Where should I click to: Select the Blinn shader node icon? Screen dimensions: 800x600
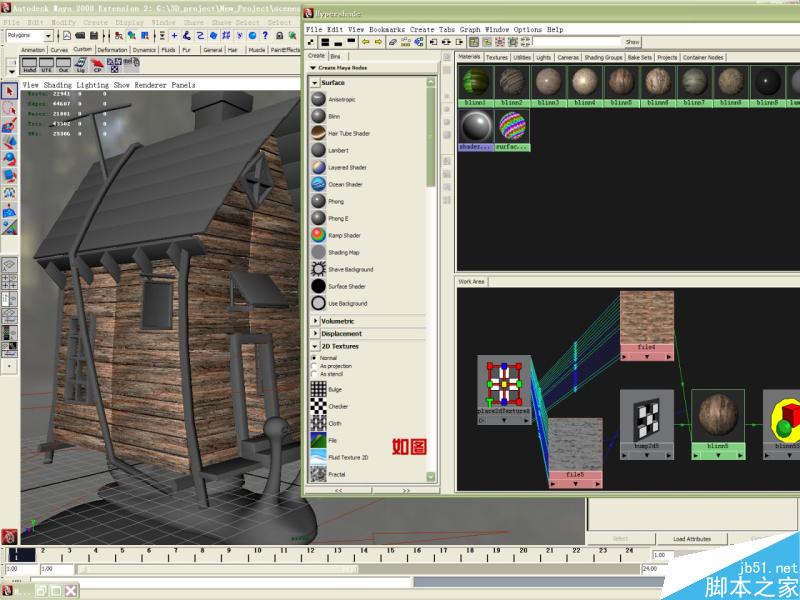[x=318, y=116]
